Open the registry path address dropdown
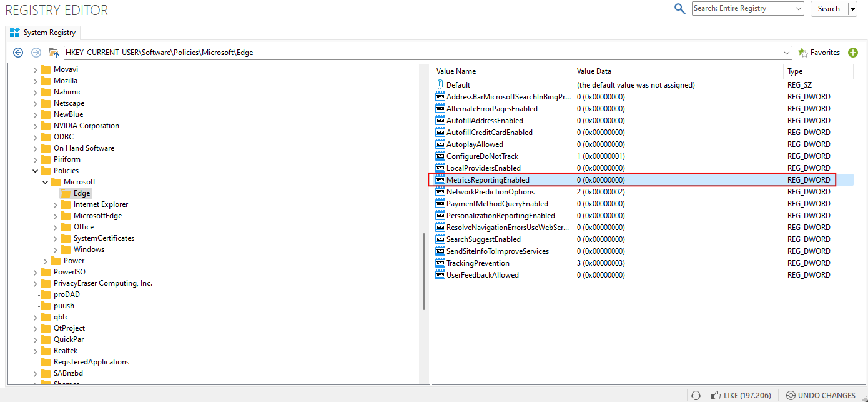The width and height of the screenshot is (868, 402). pos(787,53)
